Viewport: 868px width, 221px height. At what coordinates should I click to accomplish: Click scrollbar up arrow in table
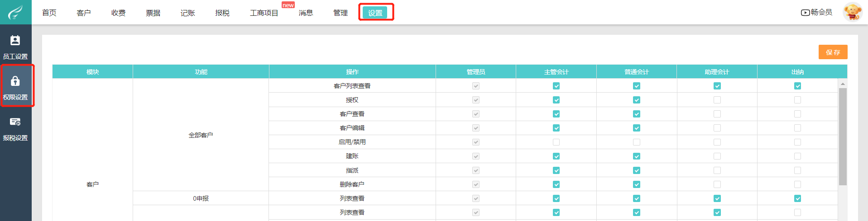tap(843, 84)
